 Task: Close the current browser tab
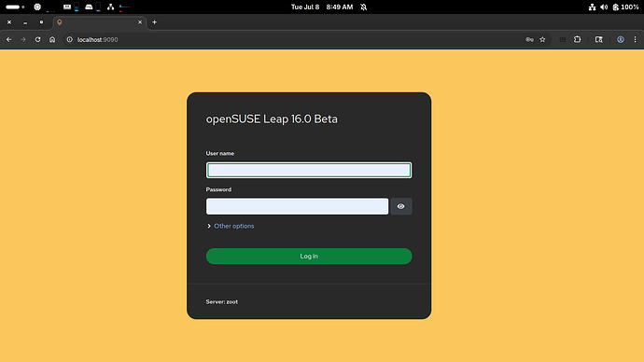tap(140, 22)
